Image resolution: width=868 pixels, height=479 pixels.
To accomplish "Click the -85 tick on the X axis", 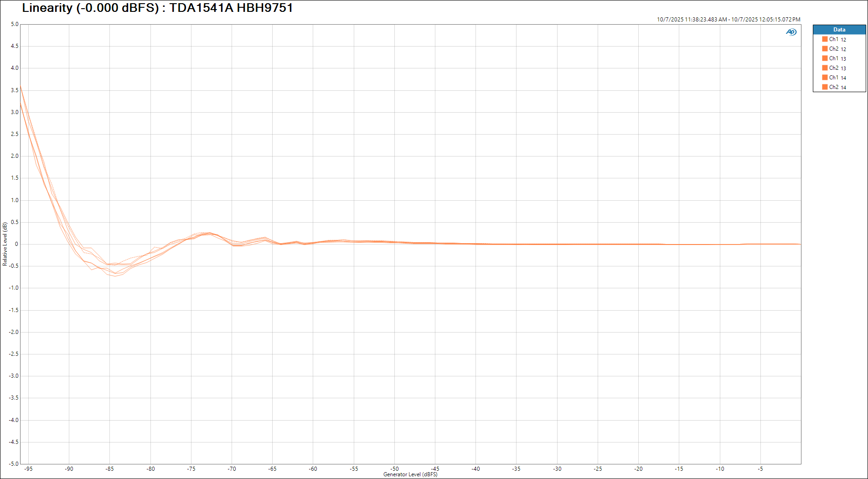I will (x=109, y=469).
